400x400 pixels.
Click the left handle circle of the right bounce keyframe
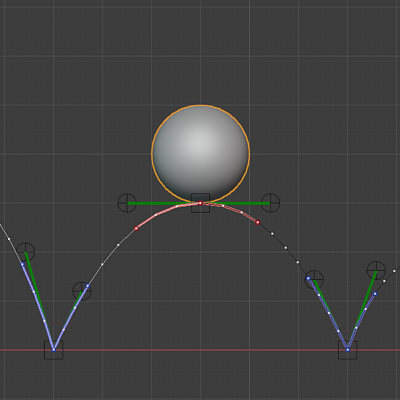click(x=314, y=280)
